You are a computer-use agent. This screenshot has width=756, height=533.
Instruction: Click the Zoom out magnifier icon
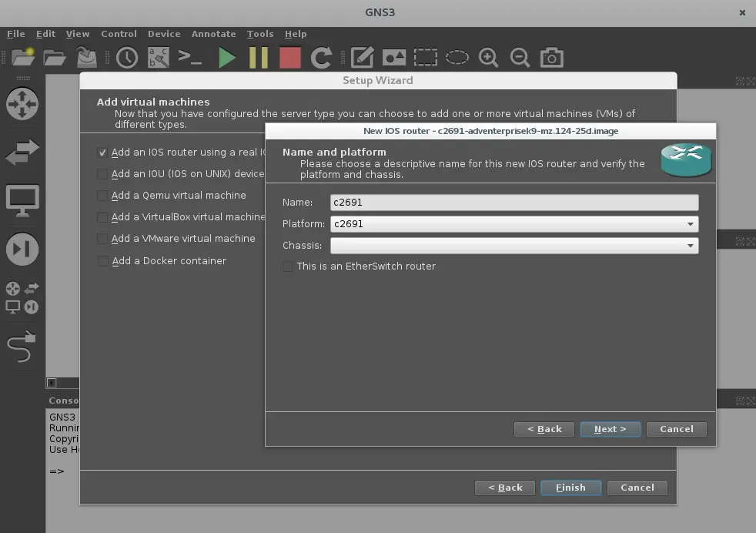[520, 58]
